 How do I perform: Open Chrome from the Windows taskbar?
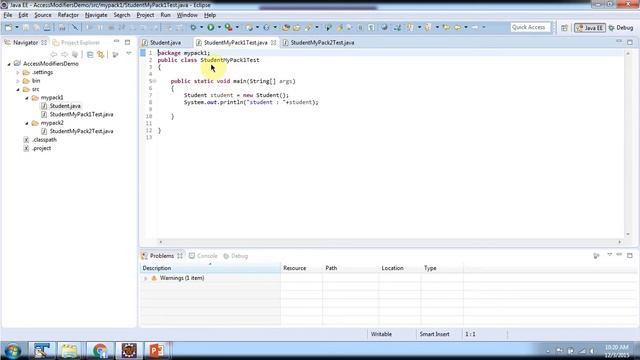point(100,351)
